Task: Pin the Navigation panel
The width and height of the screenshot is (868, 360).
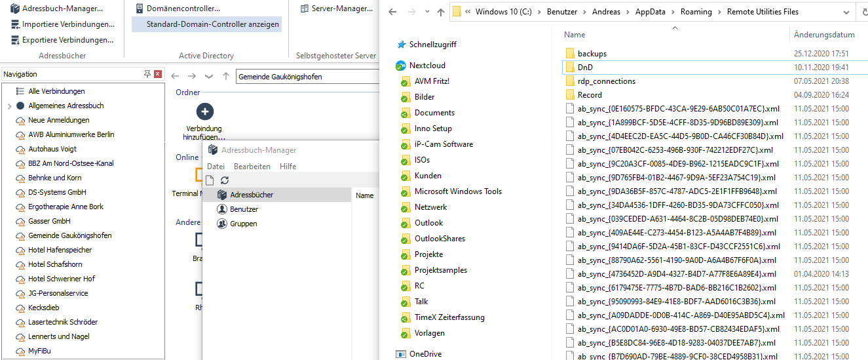Action: click(x=147, y=74)
